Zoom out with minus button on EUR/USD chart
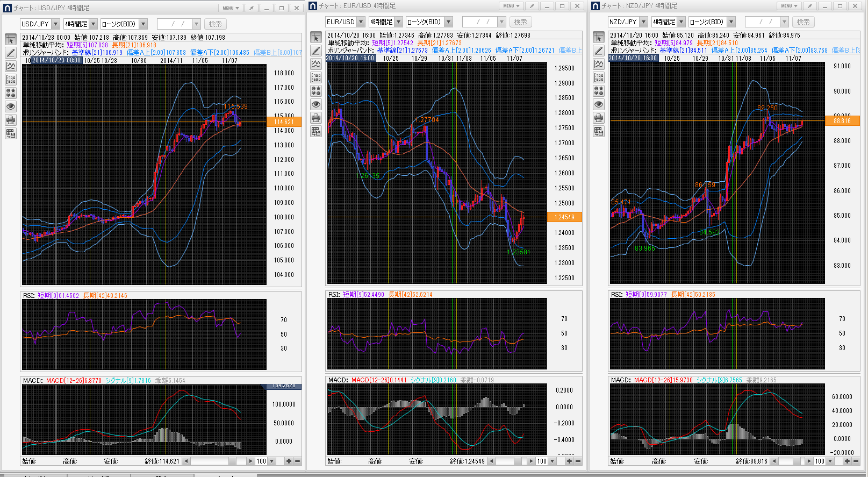868x477 pixels. point(578,461)
